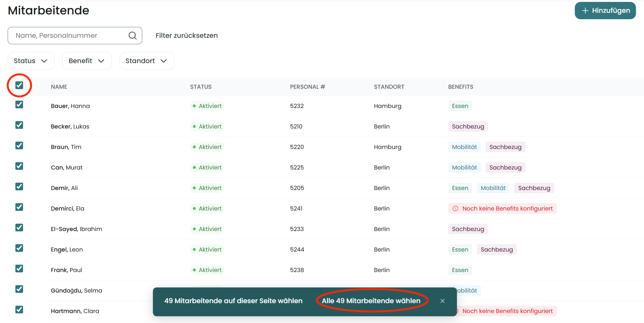This screenshot has height=323, width=644.
Task: Sort by the NAME column header
Action: [59, 87]
